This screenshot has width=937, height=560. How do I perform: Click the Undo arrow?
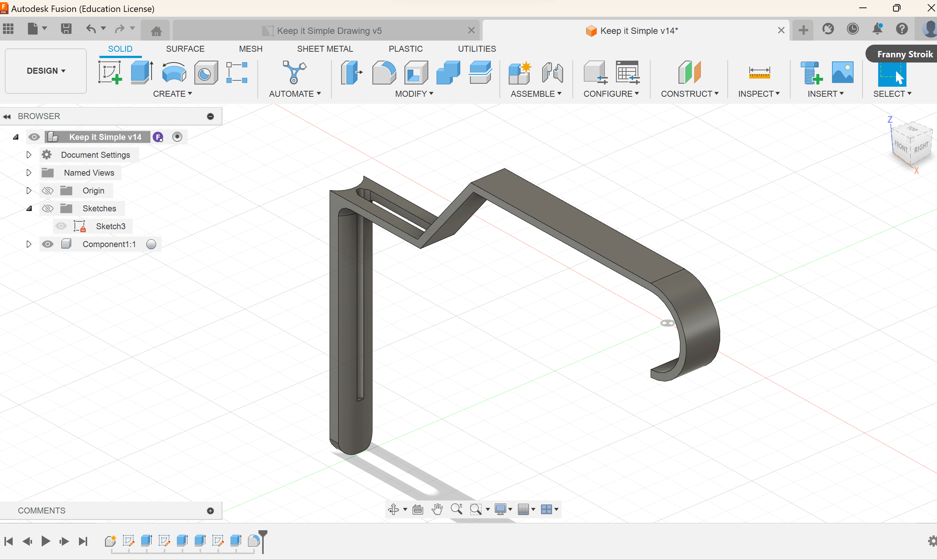click(90, 29)
